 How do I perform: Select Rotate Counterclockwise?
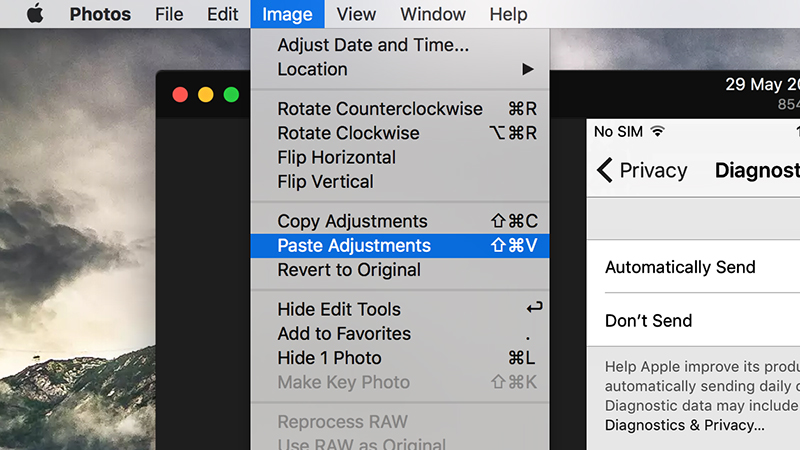click(400, 109)
